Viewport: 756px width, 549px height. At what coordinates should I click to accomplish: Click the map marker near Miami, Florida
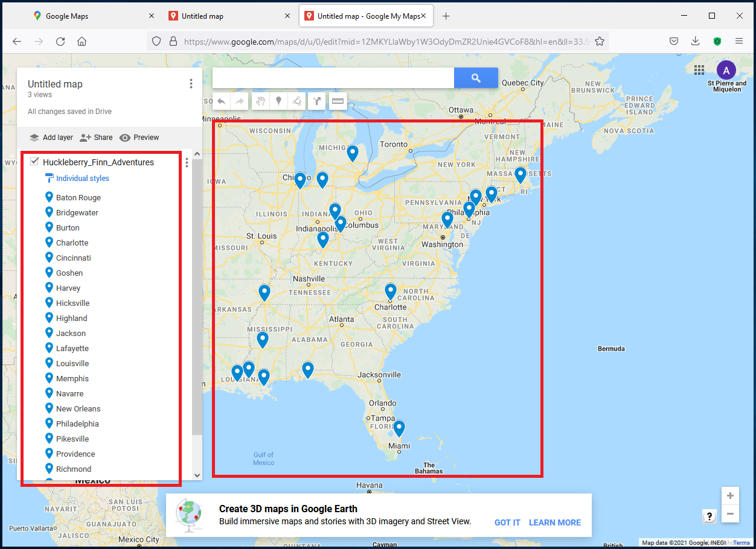click(399, 429)
